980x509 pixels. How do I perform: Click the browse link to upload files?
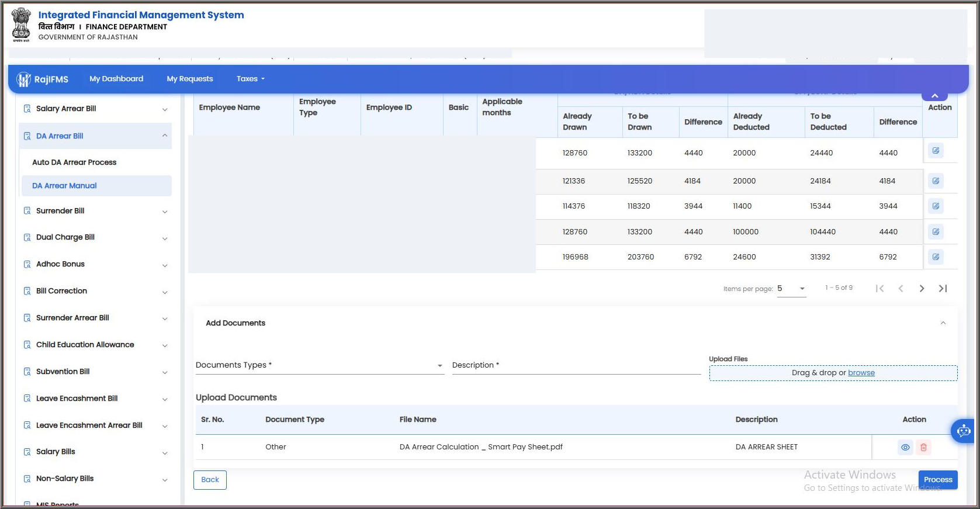click(x=861, y=373)
